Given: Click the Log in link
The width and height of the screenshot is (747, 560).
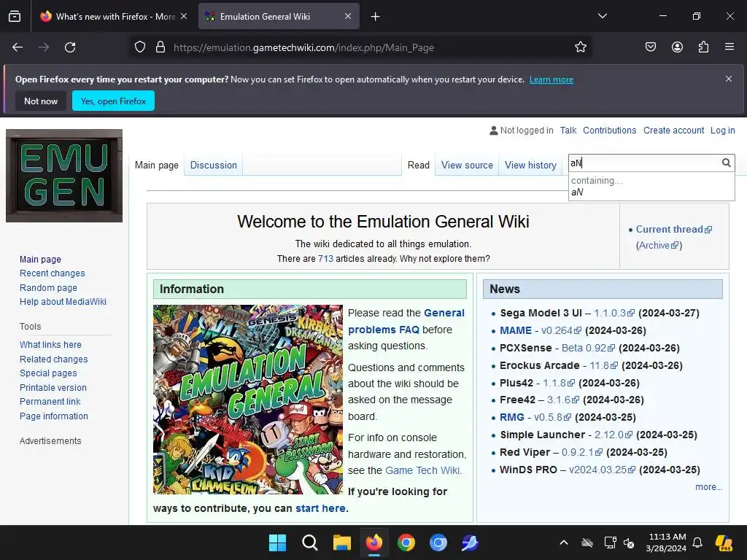Looking at the screenshot, I should (x=722, y=131).
